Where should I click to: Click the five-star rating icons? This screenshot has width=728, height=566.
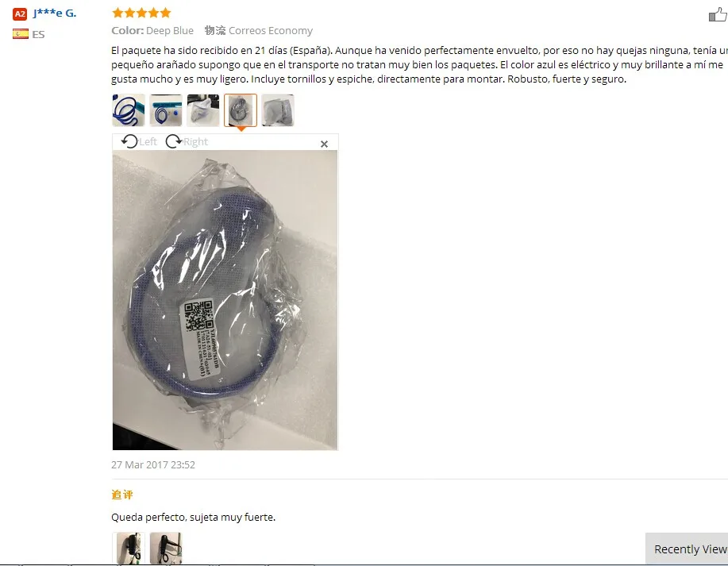[x=141, y=13]
